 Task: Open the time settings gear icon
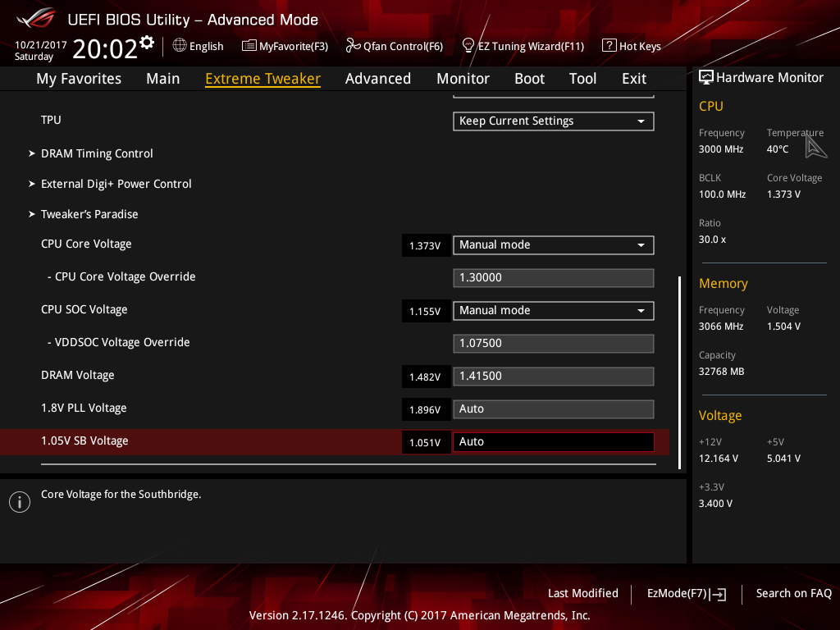(147, 43)
